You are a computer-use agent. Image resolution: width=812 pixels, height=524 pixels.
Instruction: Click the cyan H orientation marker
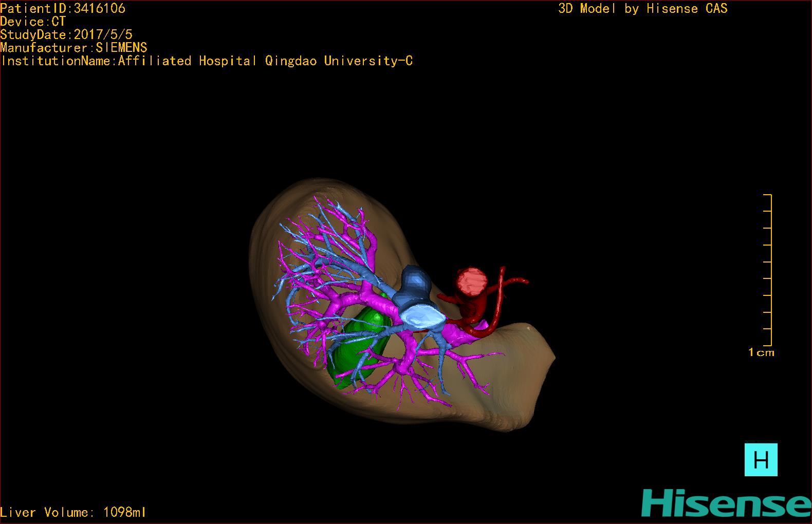click(761, 460)
